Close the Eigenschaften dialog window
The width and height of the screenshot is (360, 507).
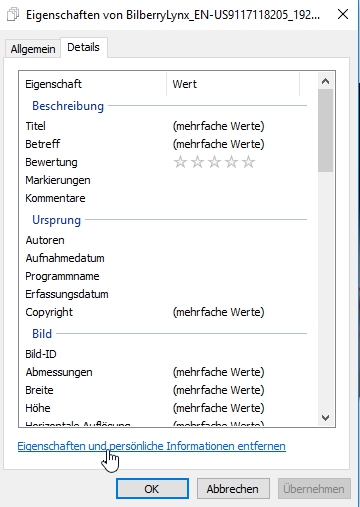343,14
